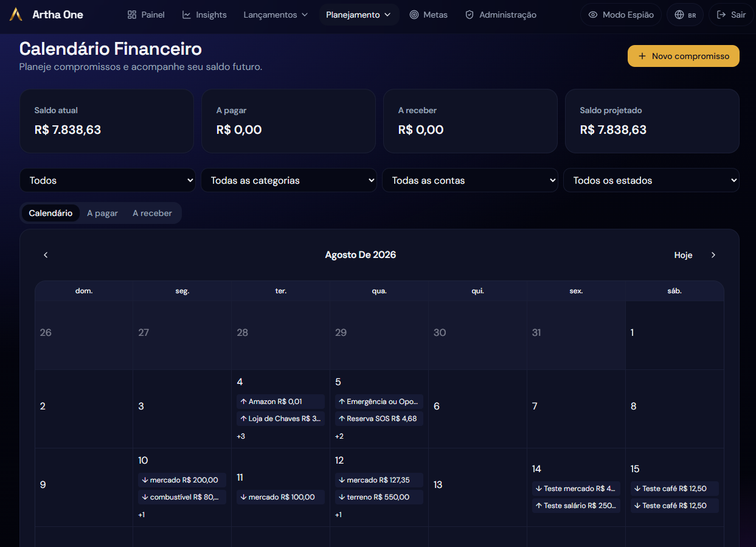Open the terreno R$ 550,00 entry
Image resolution: width=756 pixels, height=547 pixels.
(379, 497)
